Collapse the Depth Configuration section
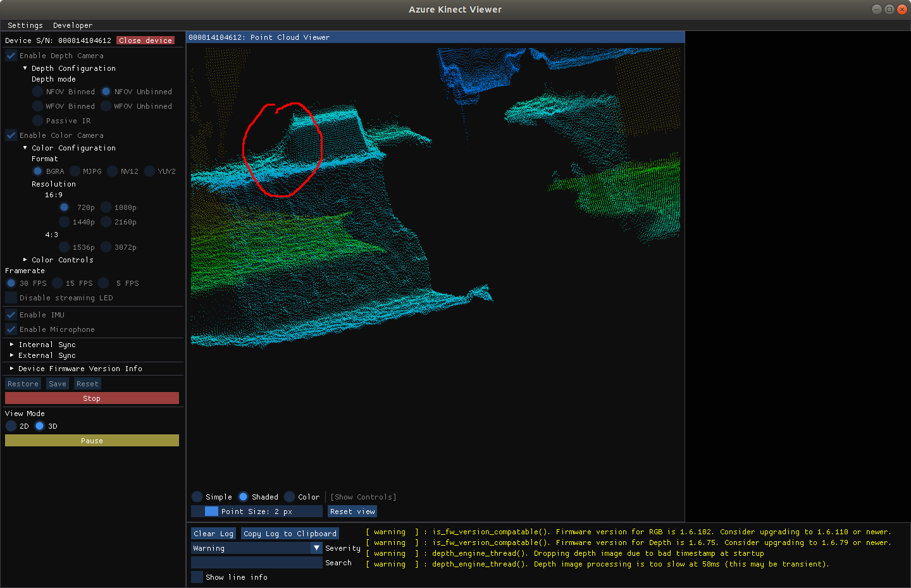Screen dimensions: 911x588 click(x=25, y=68)
